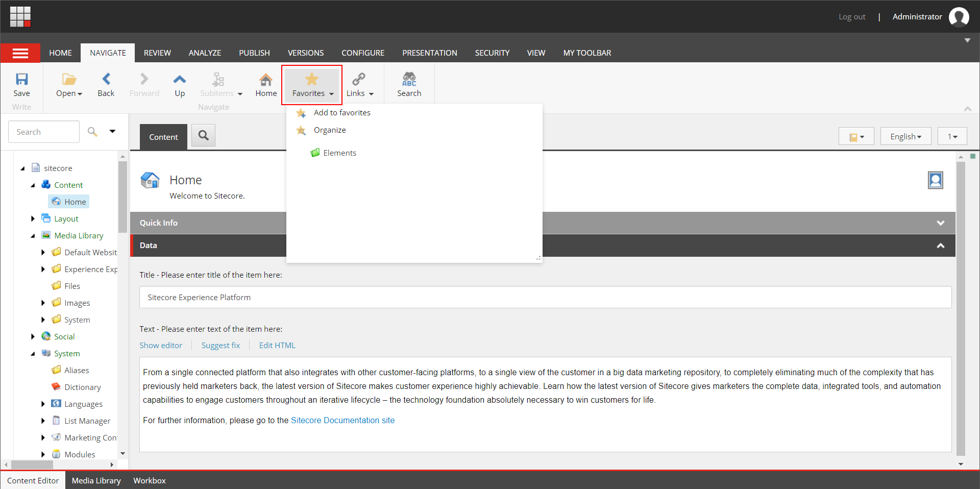Expand the Images folder node
Viewport: 980px width, 489px height.
(43, 303)
